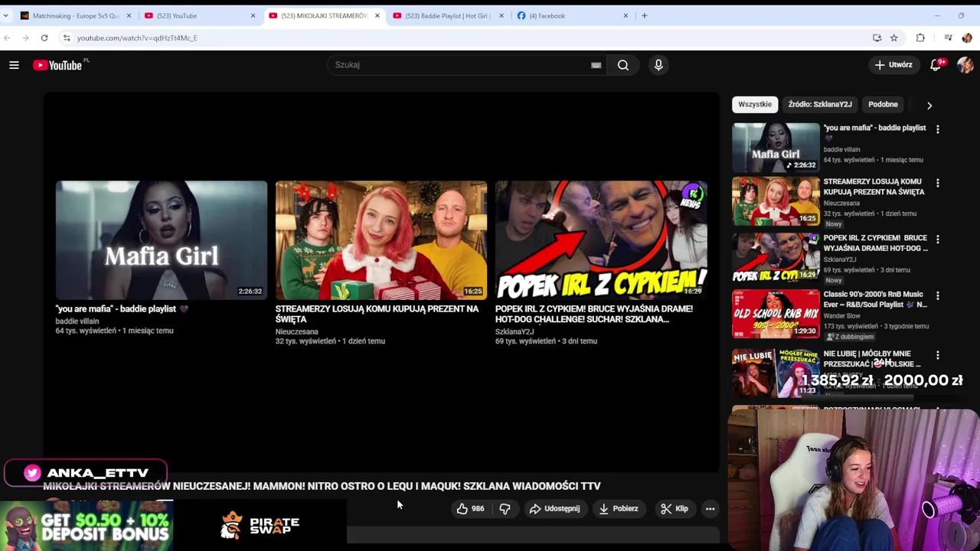
Task: Close the Facebook tab
Action: click(626, 15)
